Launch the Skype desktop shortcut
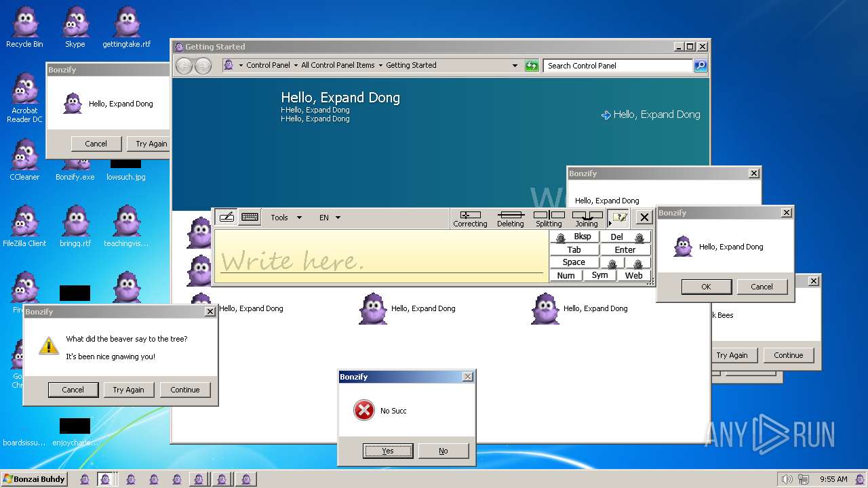 [x=75, y=27]
